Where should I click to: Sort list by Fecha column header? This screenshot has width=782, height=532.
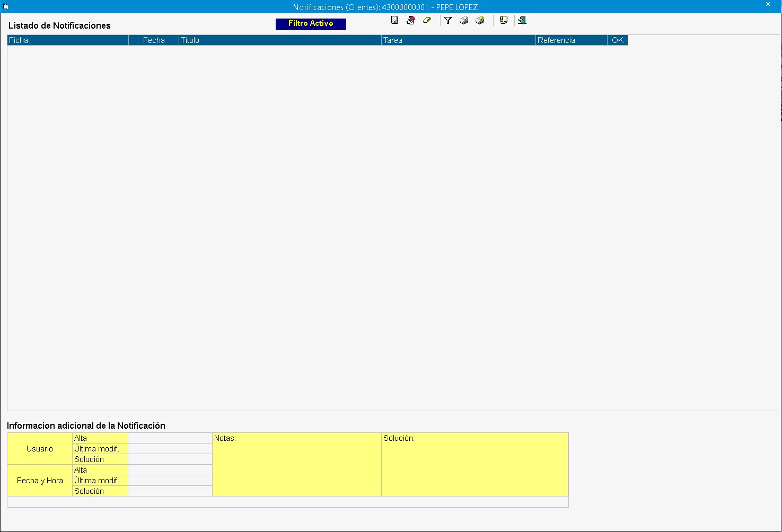tap(154, 40)
